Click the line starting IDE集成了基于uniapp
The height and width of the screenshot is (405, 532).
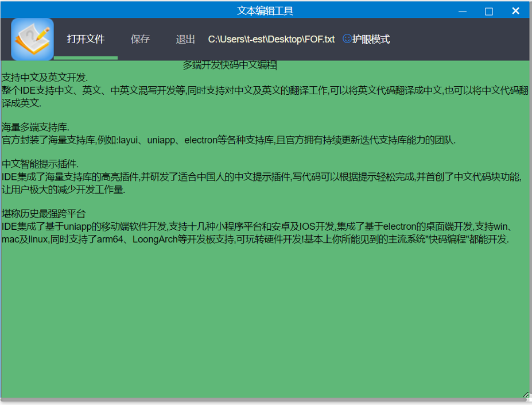[x=257, y=226]
